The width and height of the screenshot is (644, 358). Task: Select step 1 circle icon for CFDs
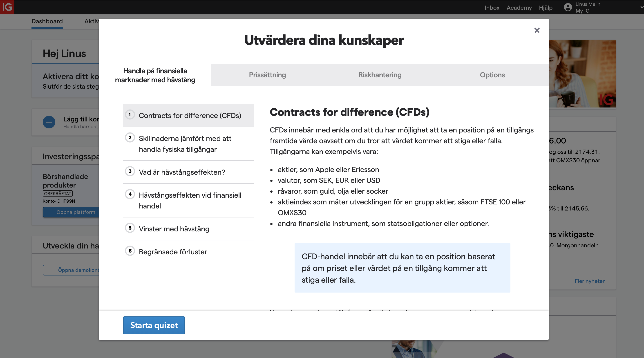click(x=130, y=115)
